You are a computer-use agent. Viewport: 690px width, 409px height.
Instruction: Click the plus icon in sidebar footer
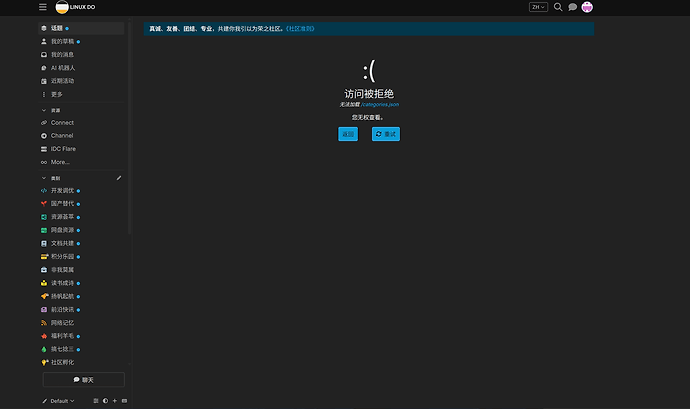[x=115, y=401]
